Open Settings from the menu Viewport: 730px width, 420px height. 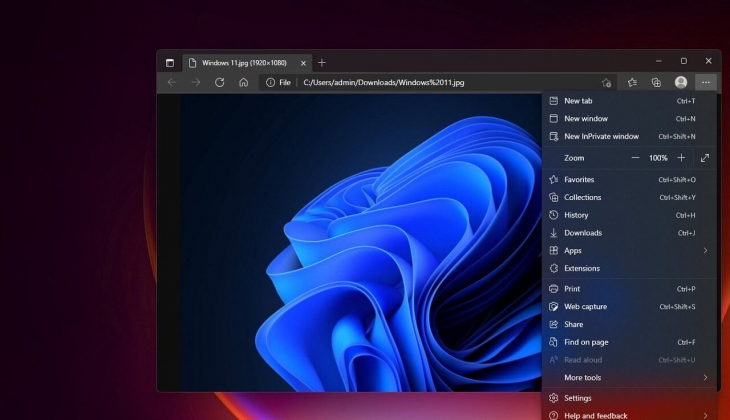[629, 398]
